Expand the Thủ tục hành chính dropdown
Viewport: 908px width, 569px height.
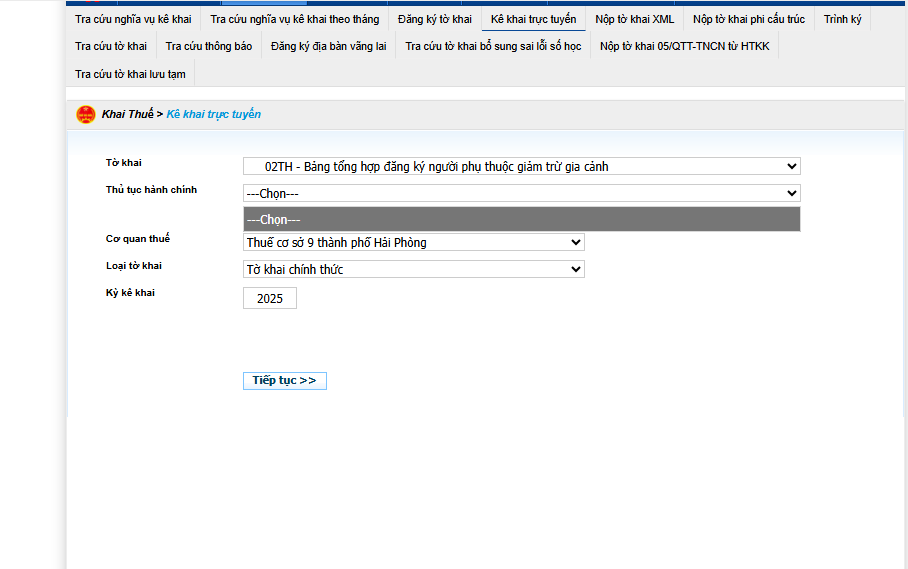pos(521,193)
